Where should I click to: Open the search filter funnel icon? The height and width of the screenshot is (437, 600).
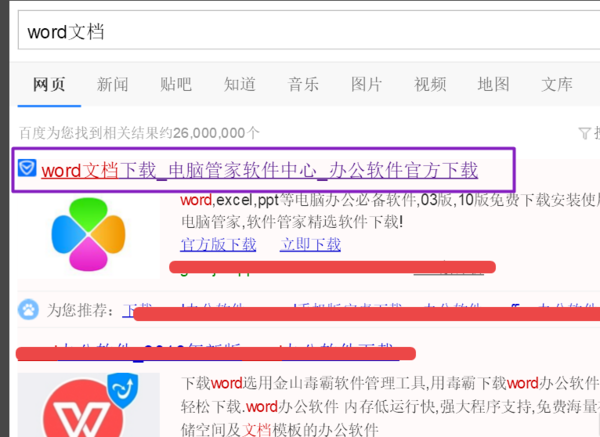tap(584, 133)
